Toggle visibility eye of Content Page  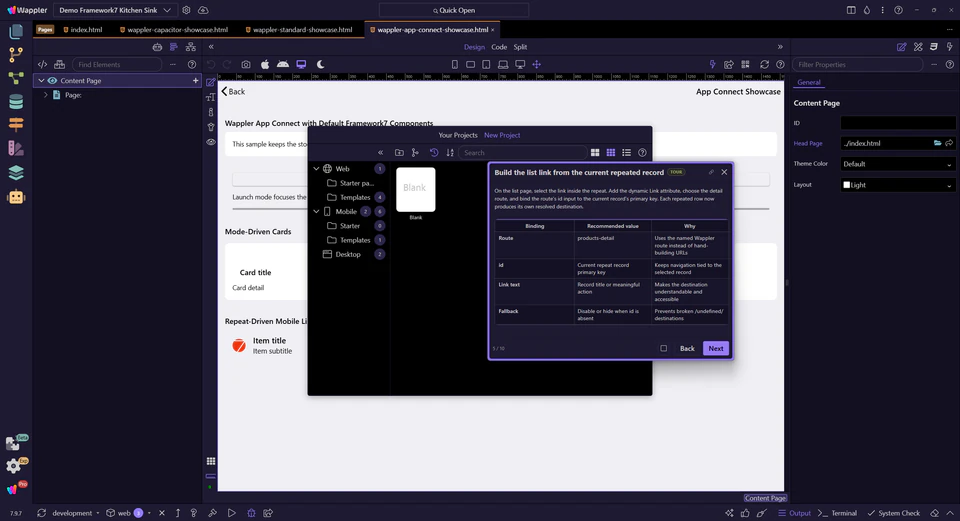tap(53, 80)
